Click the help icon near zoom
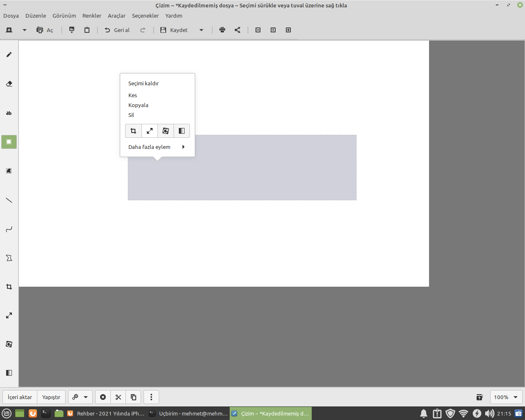The width and height of the screenshot is (525, 420). 479,397
